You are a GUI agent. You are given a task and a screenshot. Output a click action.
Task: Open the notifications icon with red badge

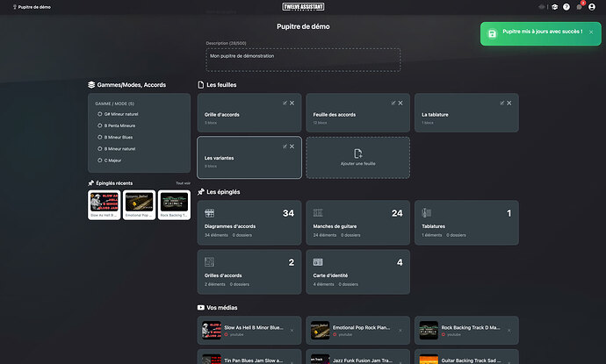(x=580, y=7)
